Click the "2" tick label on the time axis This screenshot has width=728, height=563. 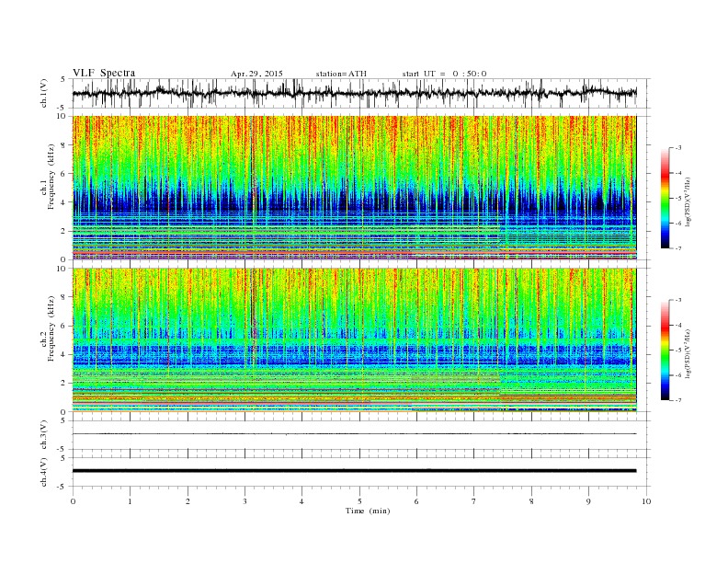tap(188, 501)
